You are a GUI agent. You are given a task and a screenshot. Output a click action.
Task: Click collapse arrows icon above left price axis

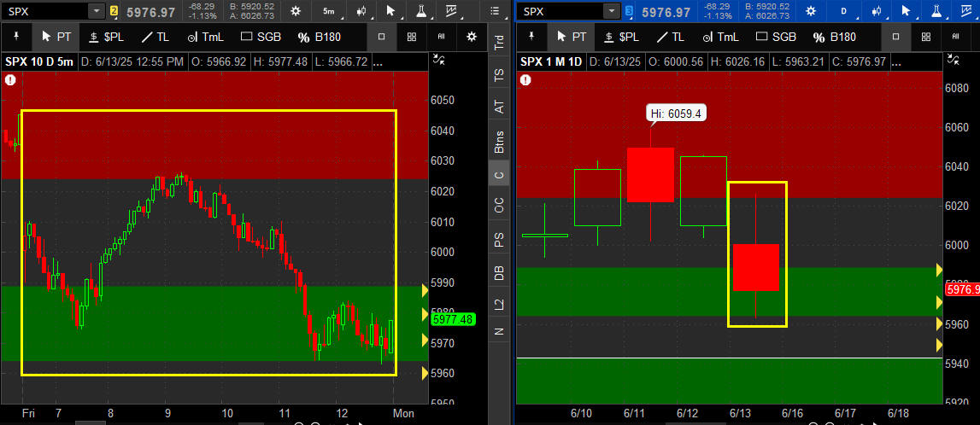tap(439, 61)
